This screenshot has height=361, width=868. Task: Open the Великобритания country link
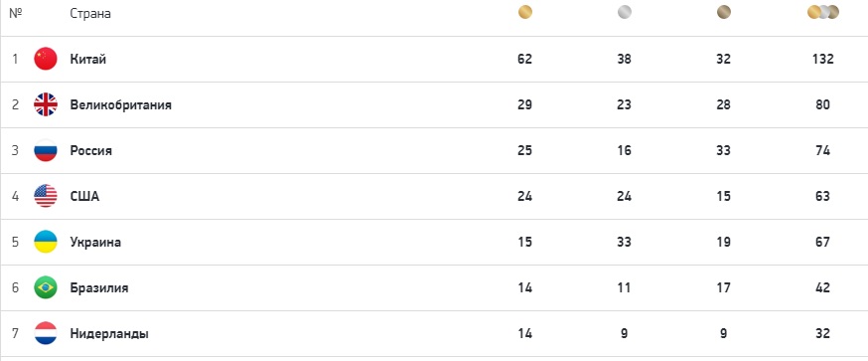[x=121, y=104]
